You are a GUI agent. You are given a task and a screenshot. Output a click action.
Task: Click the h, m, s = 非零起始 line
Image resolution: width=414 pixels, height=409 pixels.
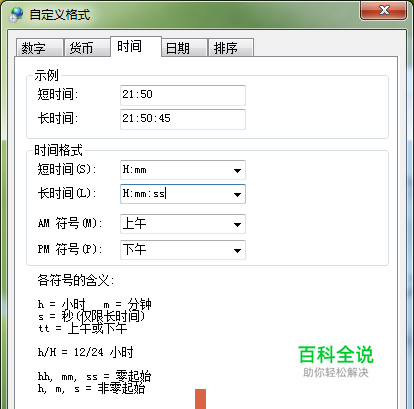pyautogui.click(x=91, y=388)
